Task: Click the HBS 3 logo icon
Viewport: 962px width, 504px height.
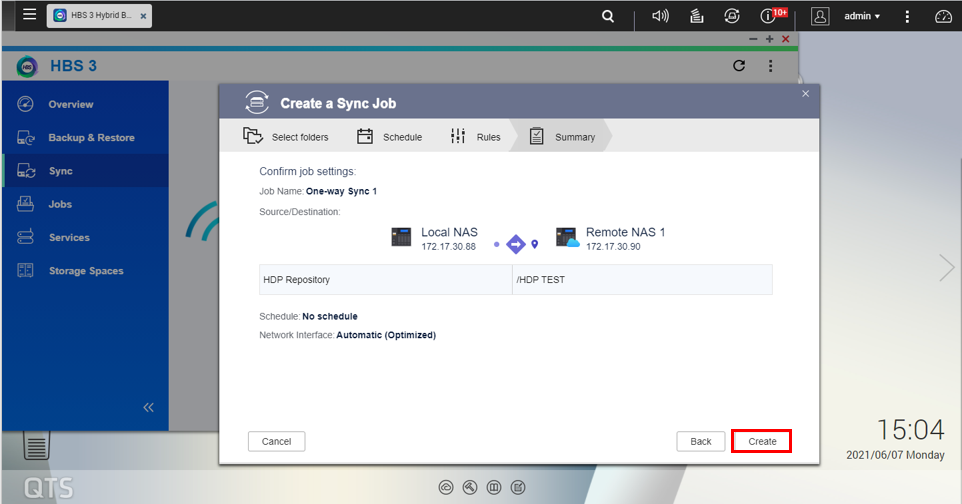Action: [x=27, y=66]
